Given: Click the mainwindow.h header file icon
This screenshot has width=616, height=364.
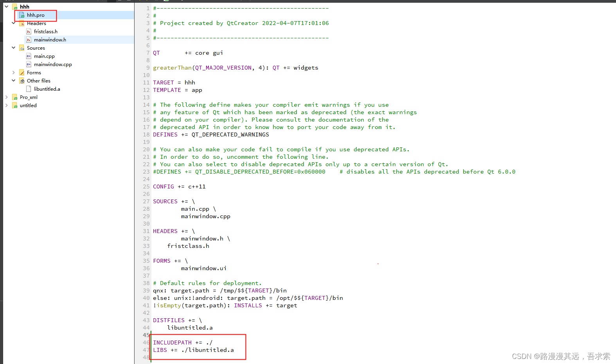Looking at the screenshot, I should tap(29, 39).
